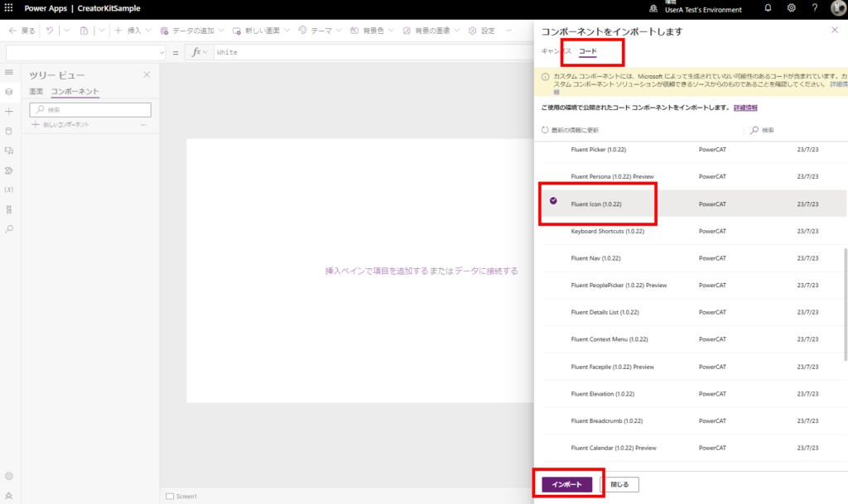848x504 pixels.
Task: Open the Variables (x) icon in sidebar
Action: [x=9, y=190]
